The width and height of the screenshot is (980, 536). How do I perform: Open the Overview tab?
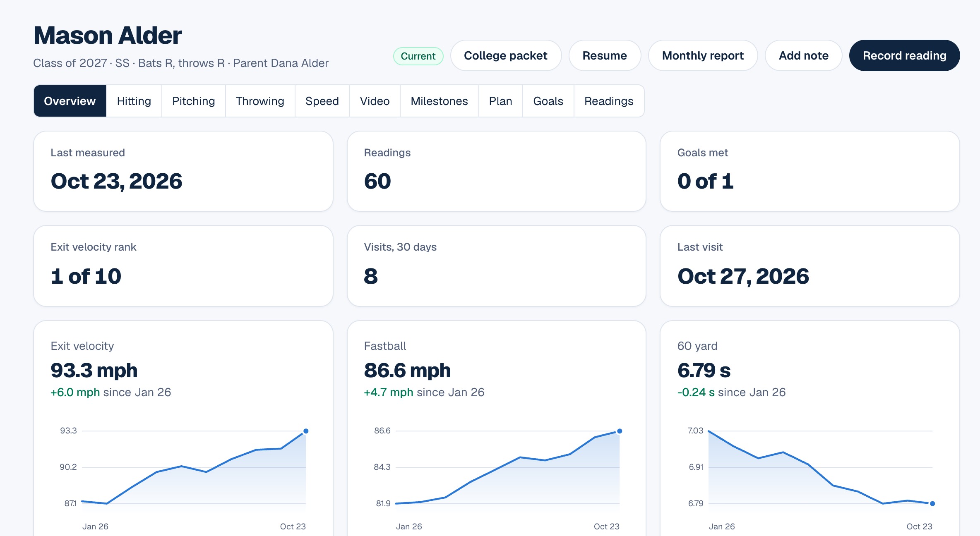[70, 101]
